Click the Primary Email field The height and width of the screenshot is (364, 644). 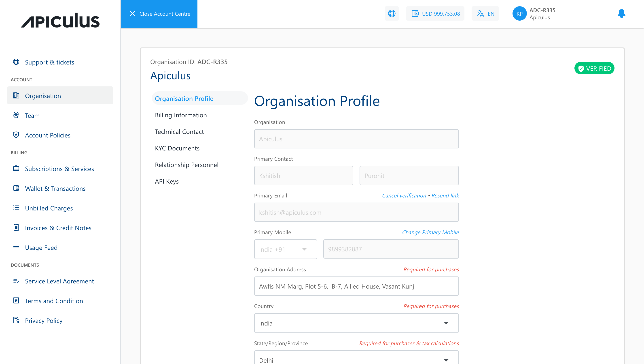pos(356,212)
